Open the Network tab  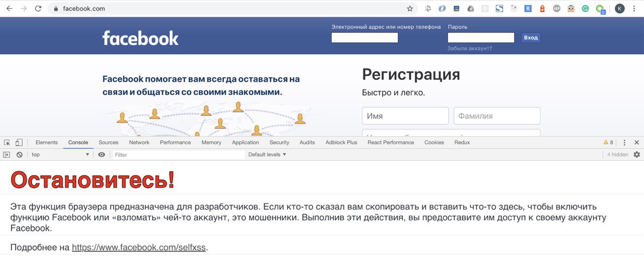139,143
